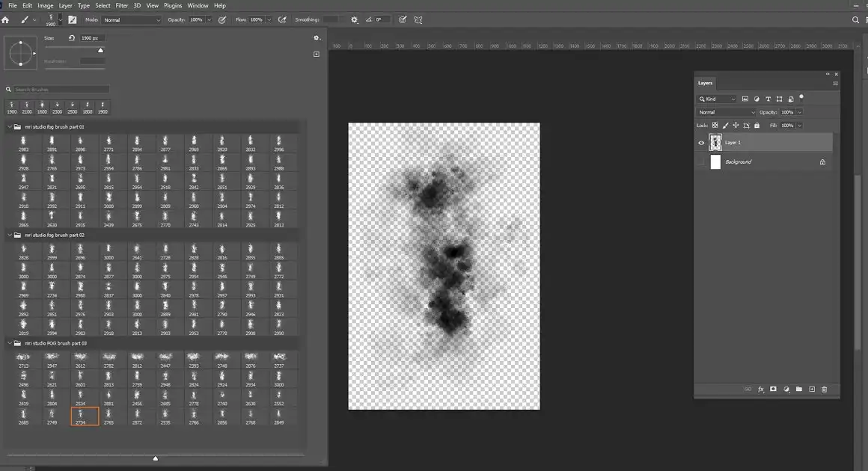Viewport: 868px width, 471px height.
Task: Open the Mode dropdown in options bar
Action: (x=131, y=19)
